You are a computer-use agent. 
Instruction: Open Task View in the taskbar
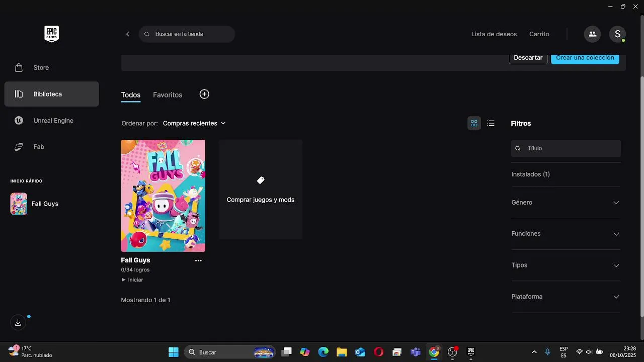pyautogui.click(x=287, y=352)
